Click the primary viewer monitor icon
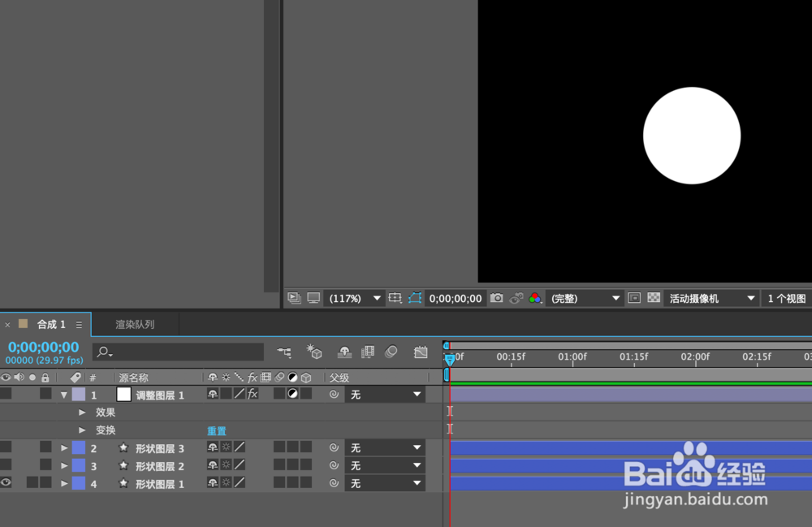This screenshot has width=812, height=527. (x=313, y=298)
